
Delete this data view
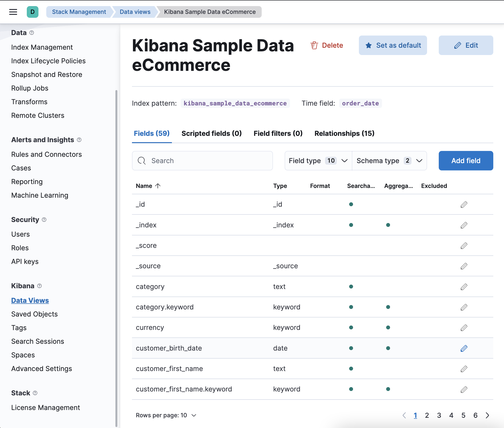pyautogui.click(x=327, y=45)
